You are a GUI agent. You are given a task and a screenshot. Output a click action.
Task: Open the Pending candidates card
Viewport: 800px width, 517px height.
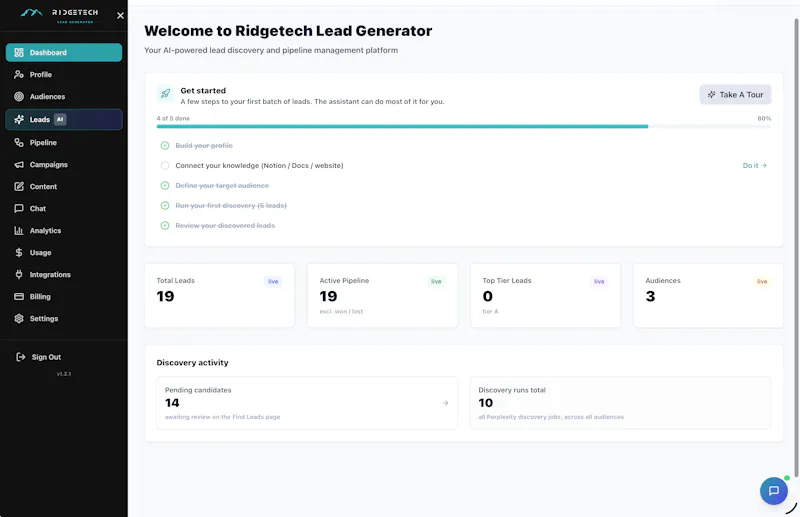click(x=307, y=403)
